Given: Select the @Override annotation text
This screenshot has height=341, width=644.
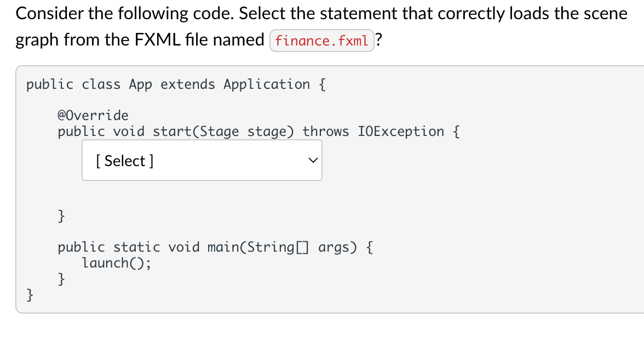Looking at the screenshot, I should point(93,115).
